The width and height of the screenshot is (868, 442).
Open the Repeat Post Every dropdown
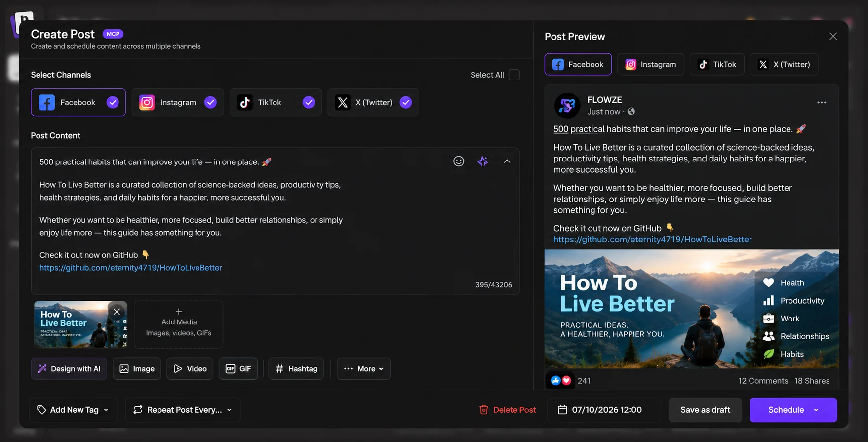pyautogui.click(x=183, y=410)
